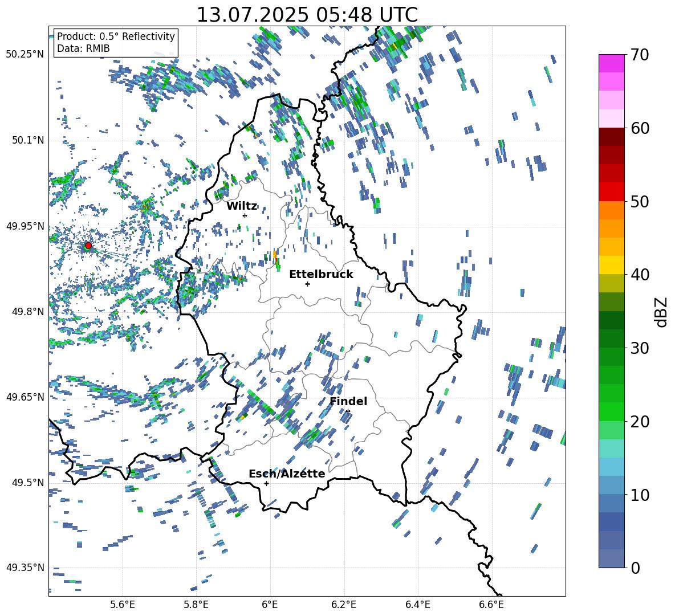675x616 pixels.
Task: Click the Ettelbruck city label
Action: tap(321, 275)
